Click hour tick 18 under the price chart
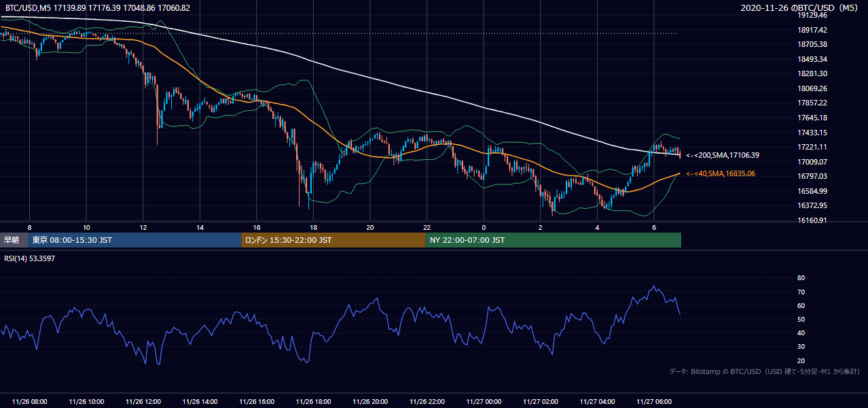Image resolution: width=868 pixels, height=408 pixels. (x=313, y=228)
